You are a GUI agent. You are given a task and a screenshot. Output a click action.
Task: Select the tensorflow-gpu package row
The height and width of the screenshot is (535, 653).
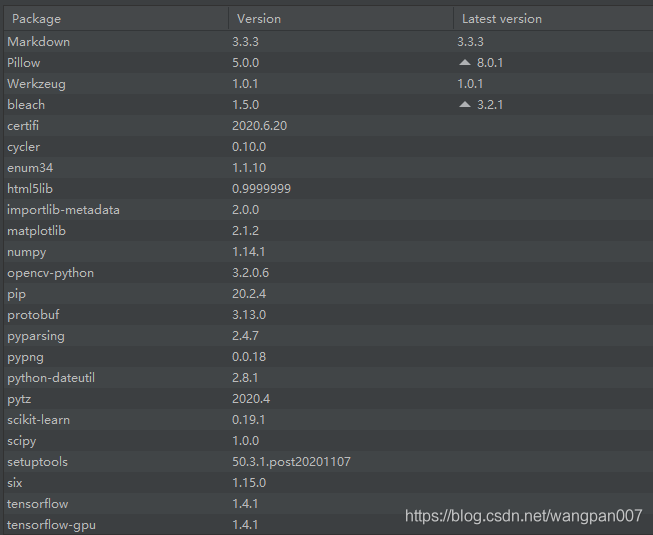51,525
